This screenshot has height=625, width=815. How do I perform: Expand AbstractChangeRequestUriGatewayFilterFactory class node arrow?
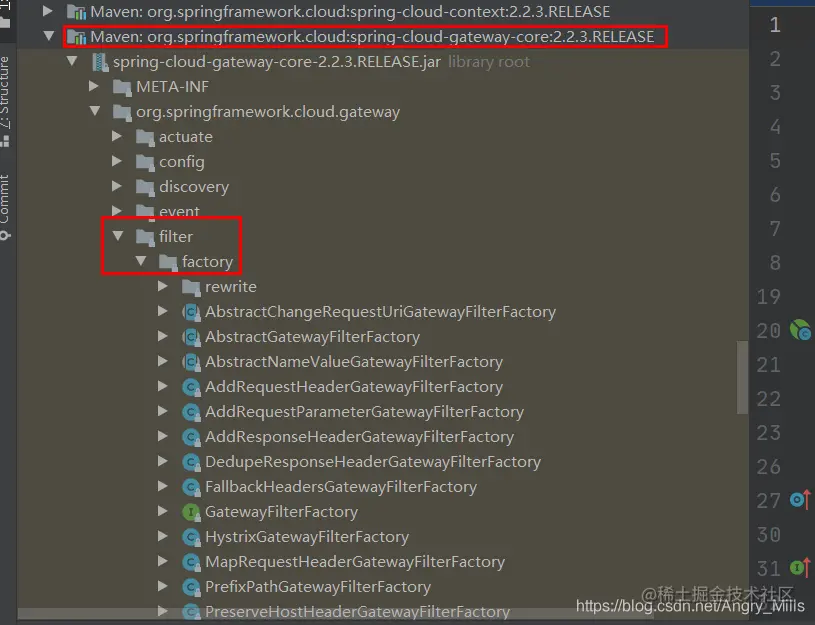click(x=162, y=311)
